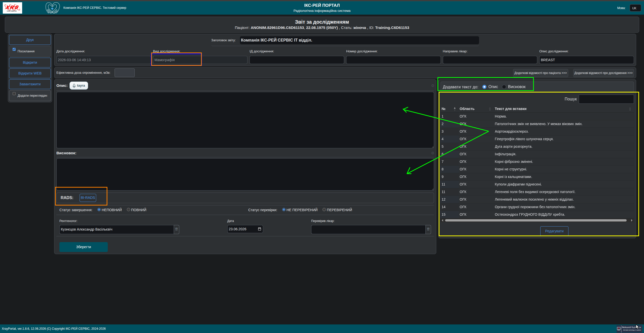Click the BI-RADS button

point(88,198)
